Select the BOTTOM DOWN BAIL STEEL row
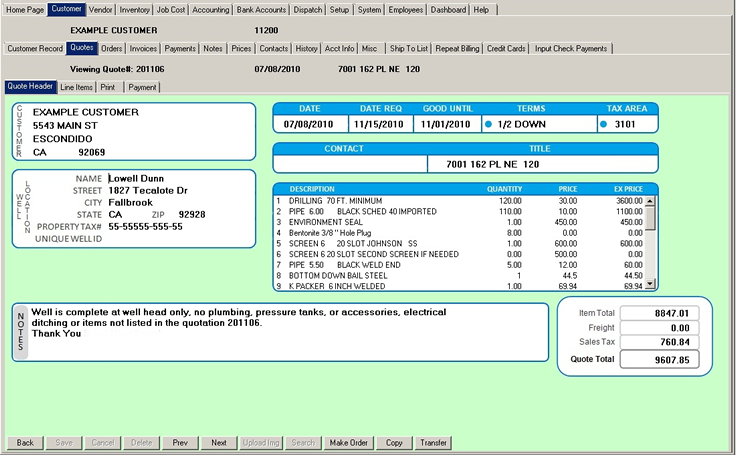736x455 pixels. tap(459, 276)
